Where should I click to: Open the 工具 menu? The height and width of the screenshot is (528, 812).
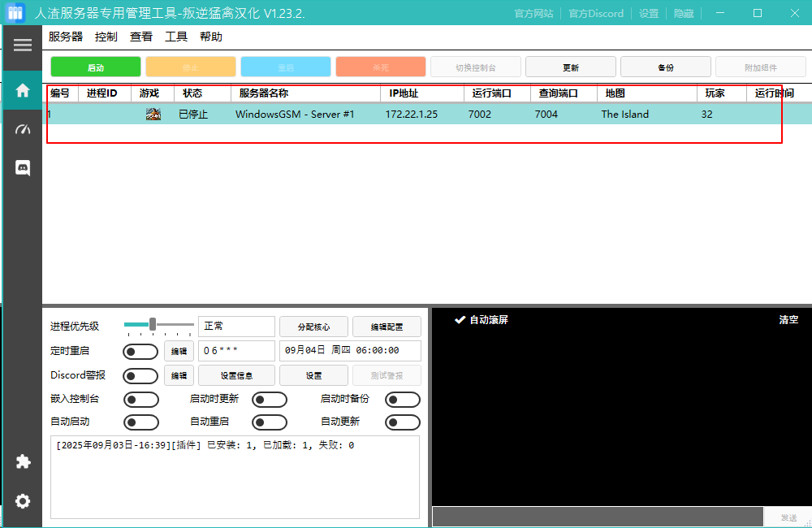tap(176, 36)
